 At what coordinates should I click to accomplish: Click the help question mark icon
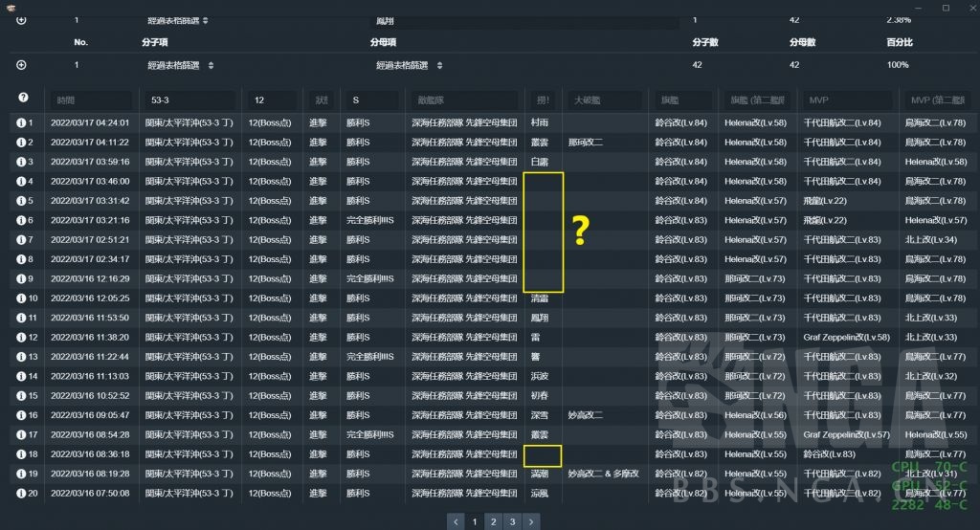23,99
